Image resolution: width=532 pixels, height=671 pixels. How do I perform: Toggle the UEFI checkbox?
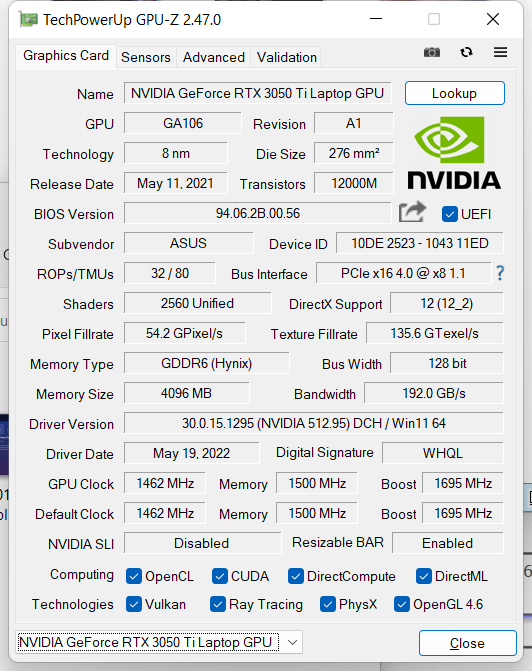point(449,214)
